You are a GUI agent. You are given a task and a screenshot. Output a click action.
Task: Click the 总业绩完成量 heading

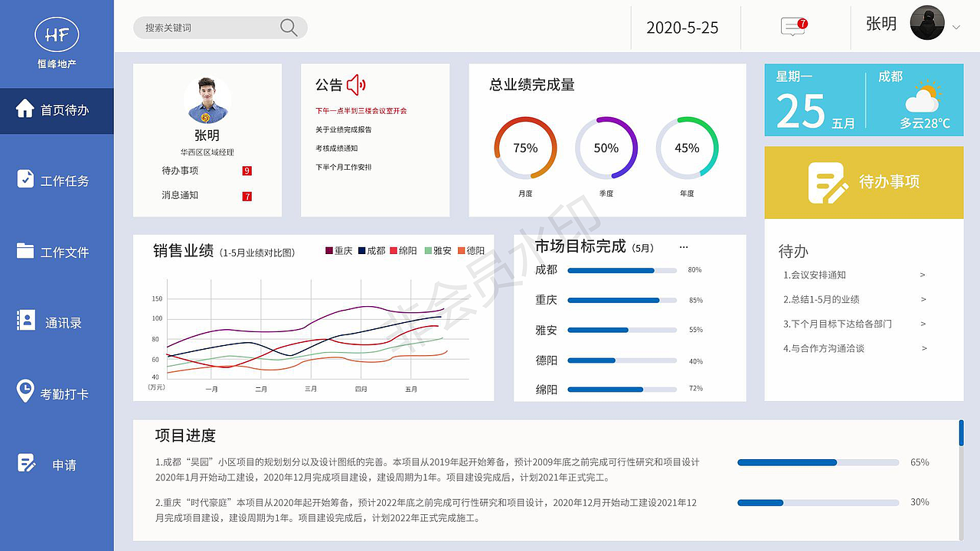[x=532, y=85]
